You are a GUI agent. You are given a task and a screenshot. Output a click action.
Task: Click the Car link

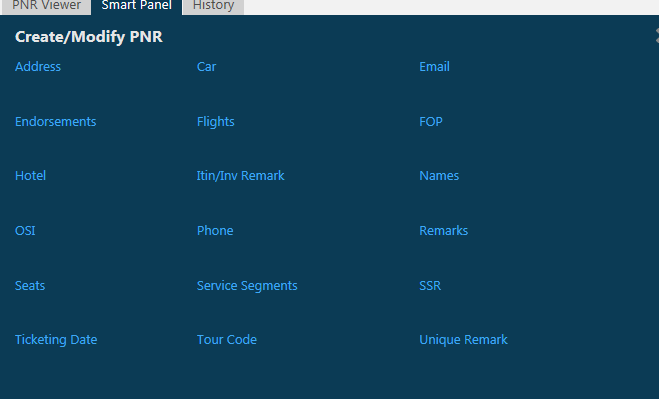[206, 66]
